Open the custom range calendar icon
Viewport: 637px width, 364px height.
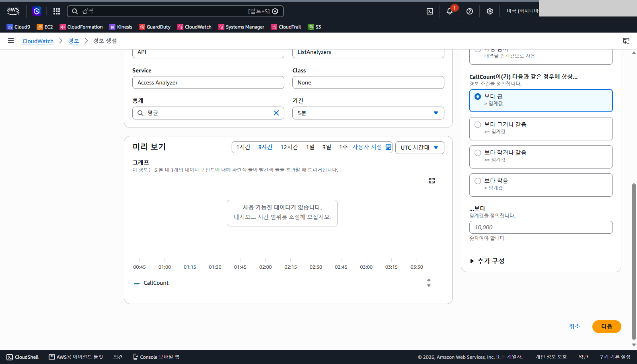pyautogui.click(x=388, y=147)
